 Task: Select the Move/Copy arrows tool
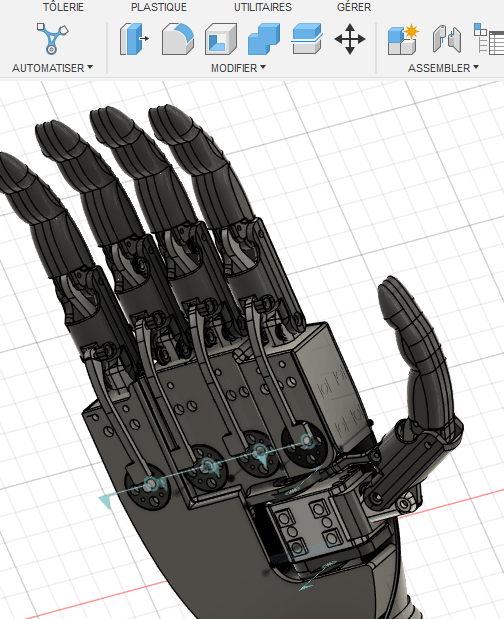coord(350,39)
